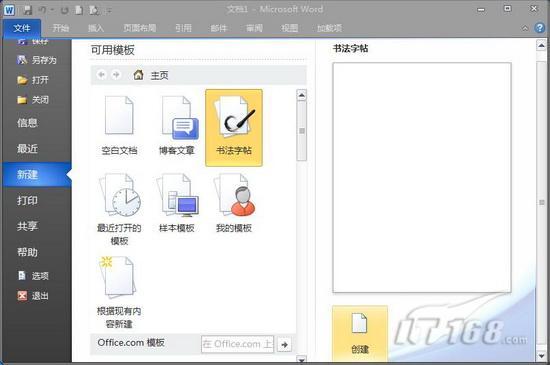
Task: Click Redo icon in Quick Access Toolbar
Action: click(65, 10)
